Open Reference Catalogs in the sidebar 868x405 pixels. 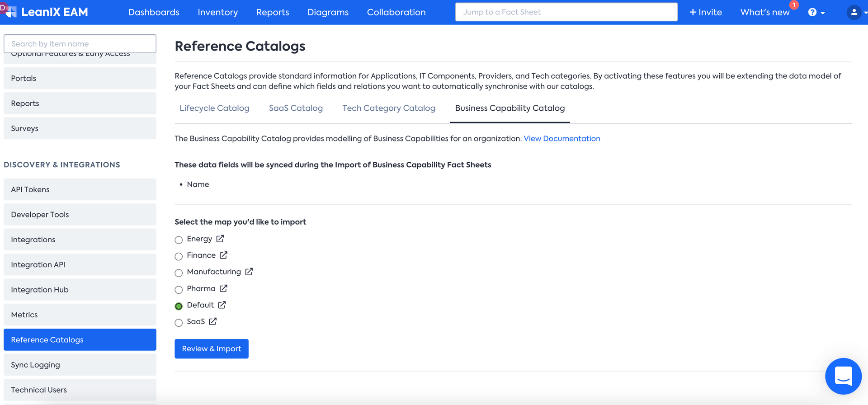coord(80,339)
